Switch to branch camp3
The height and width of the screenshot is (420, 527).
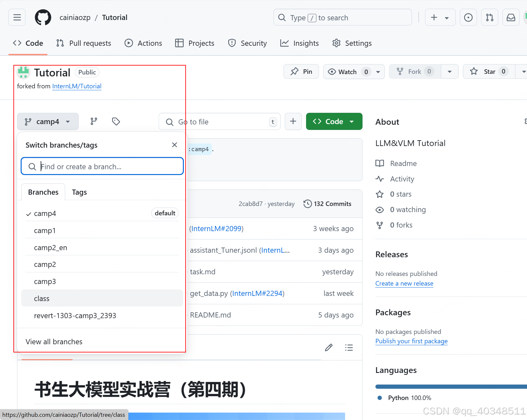point(102,281)
